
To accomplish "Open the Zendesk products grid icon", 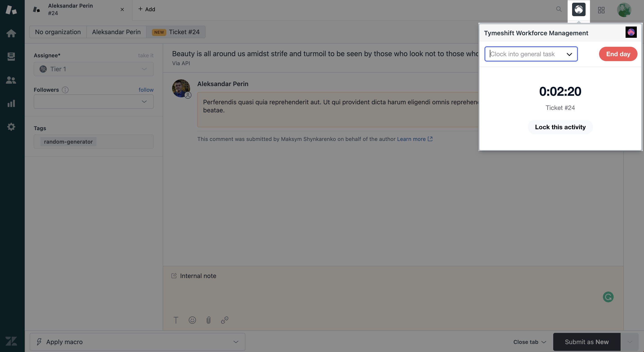I will point(601,10).
